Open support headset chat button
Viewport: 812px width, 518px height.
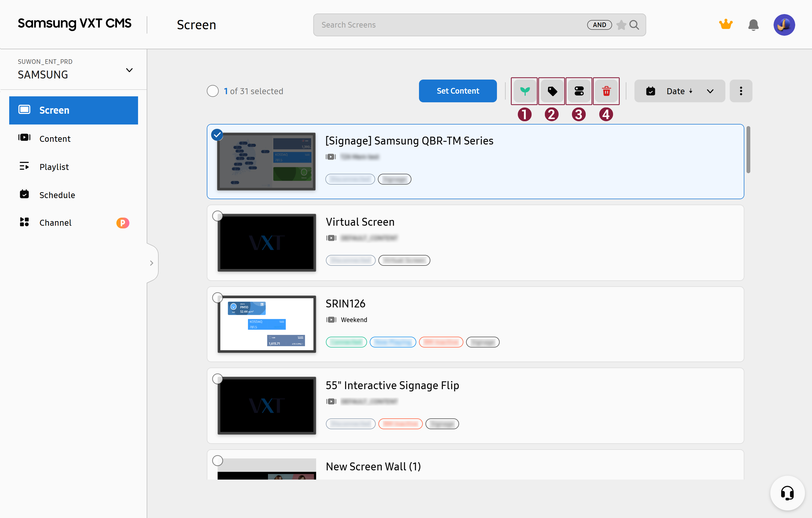pyautogui.click(x=787, y=493)
